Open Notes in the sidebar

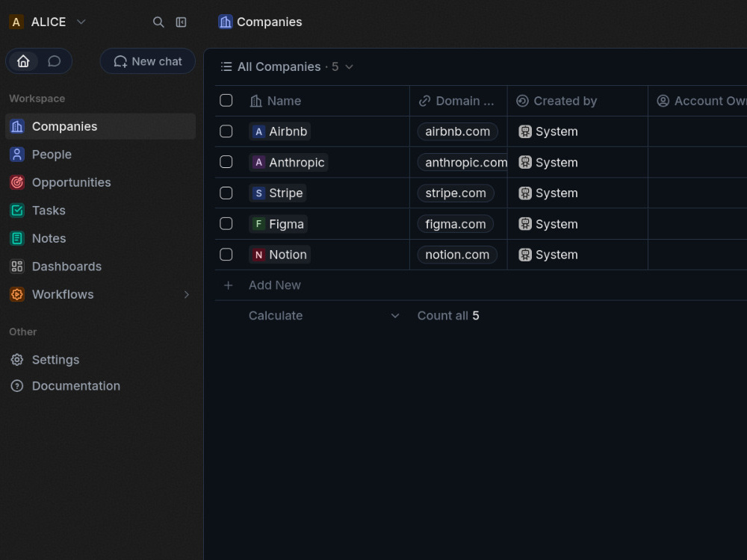(100, 238)
